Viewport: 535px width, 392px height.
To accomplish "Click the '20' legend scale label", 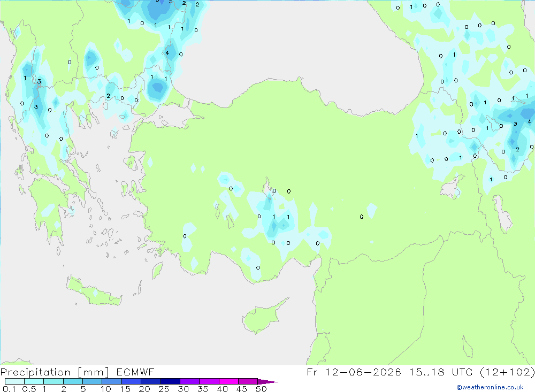I will [144, 389].
